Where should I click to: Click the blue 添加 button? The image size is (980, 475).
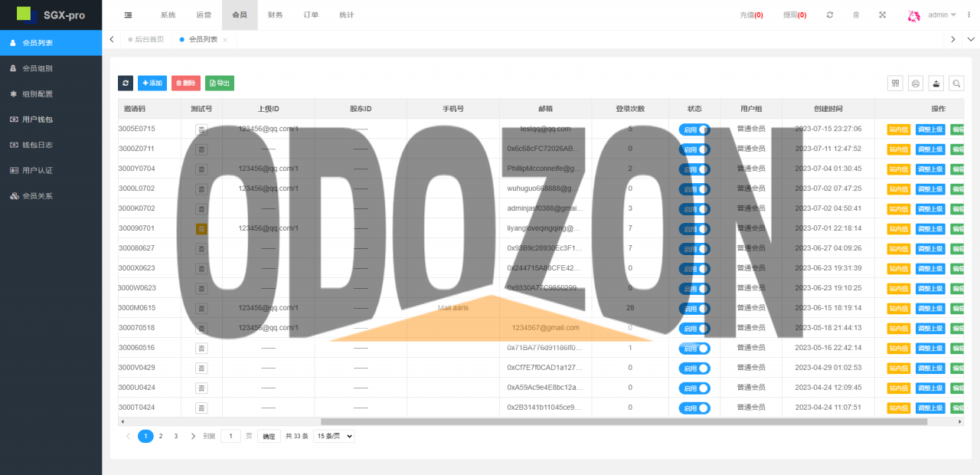point(152,83)
